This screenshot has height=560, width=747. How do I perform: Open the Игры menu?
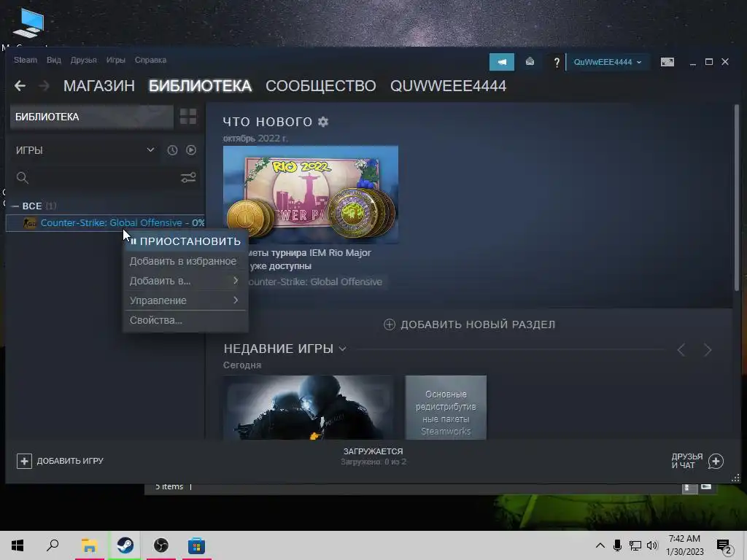click(116, 60)
